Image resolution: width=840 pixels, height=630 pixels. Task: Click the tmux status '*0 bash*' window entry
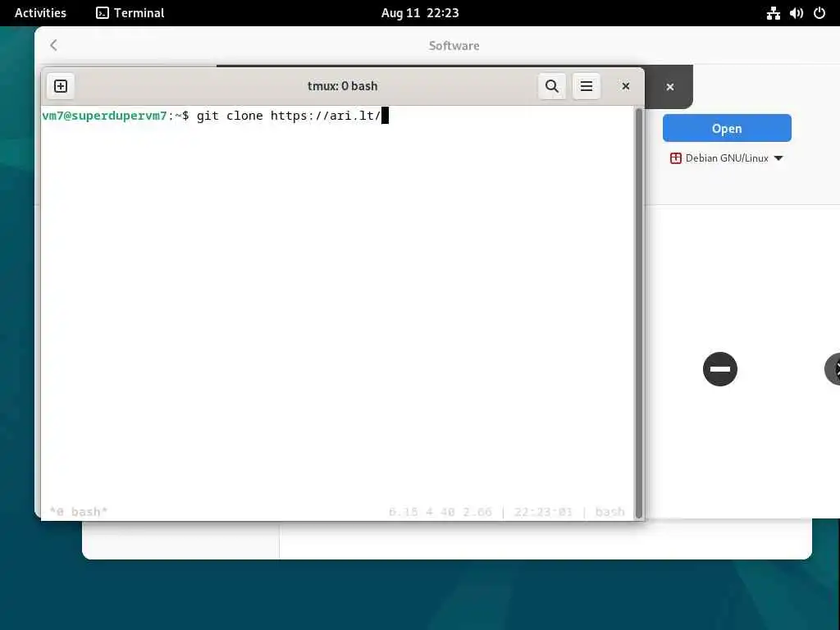[78, 512]
